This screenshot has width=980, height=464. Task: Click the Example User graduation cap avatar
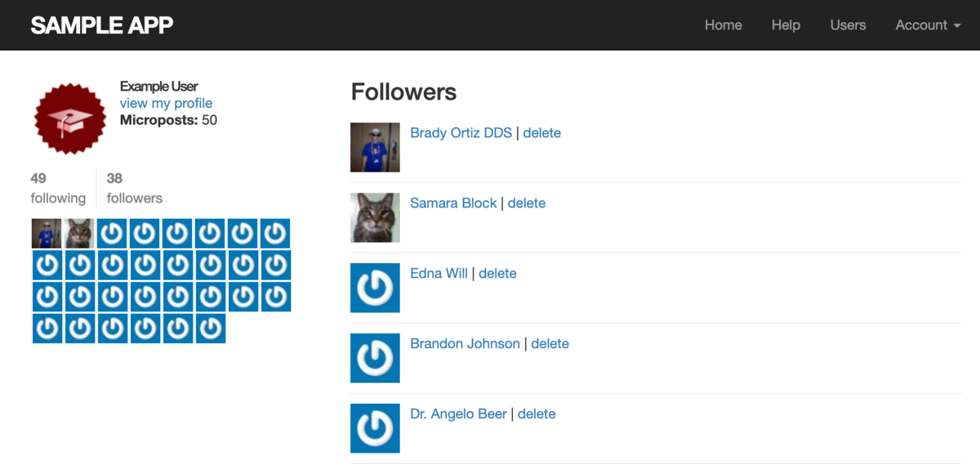click(70, 118)
